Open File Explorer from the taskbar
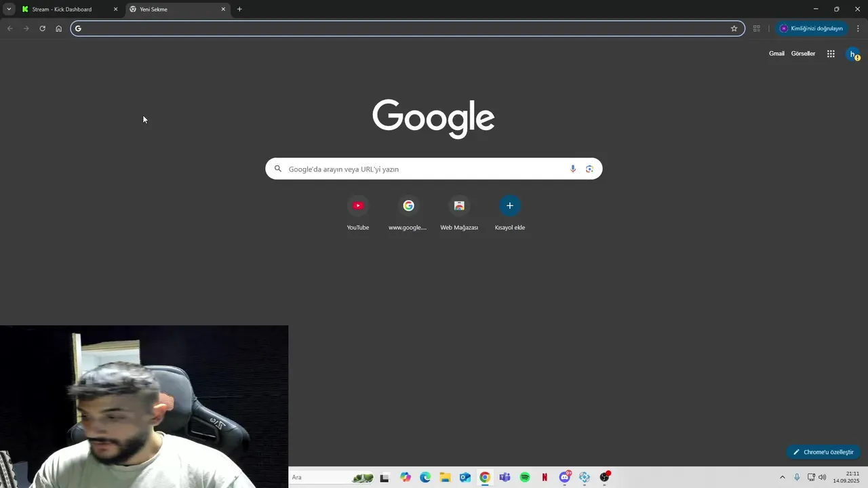Screen dimensions: 868x488 [x=445, y=477]
